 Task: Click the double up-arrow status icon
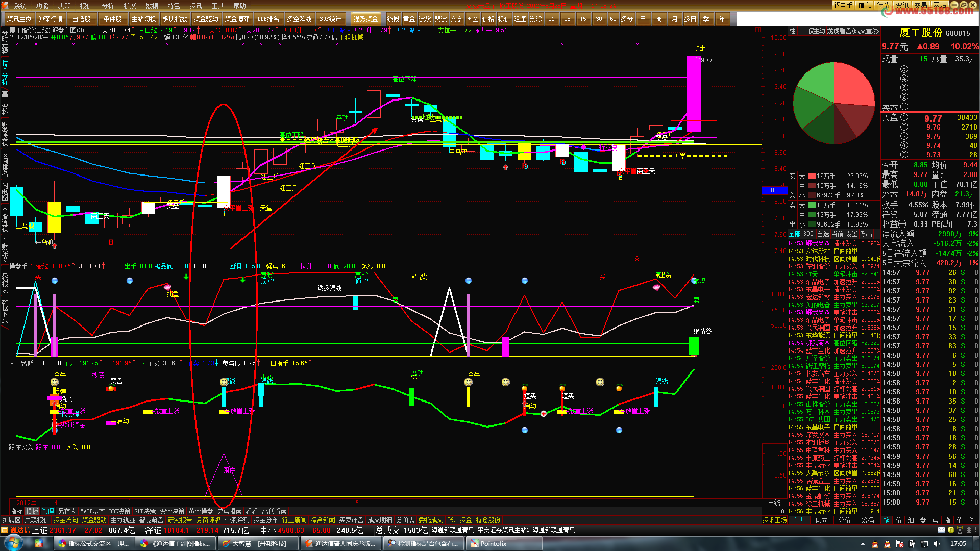pos(969,530)
